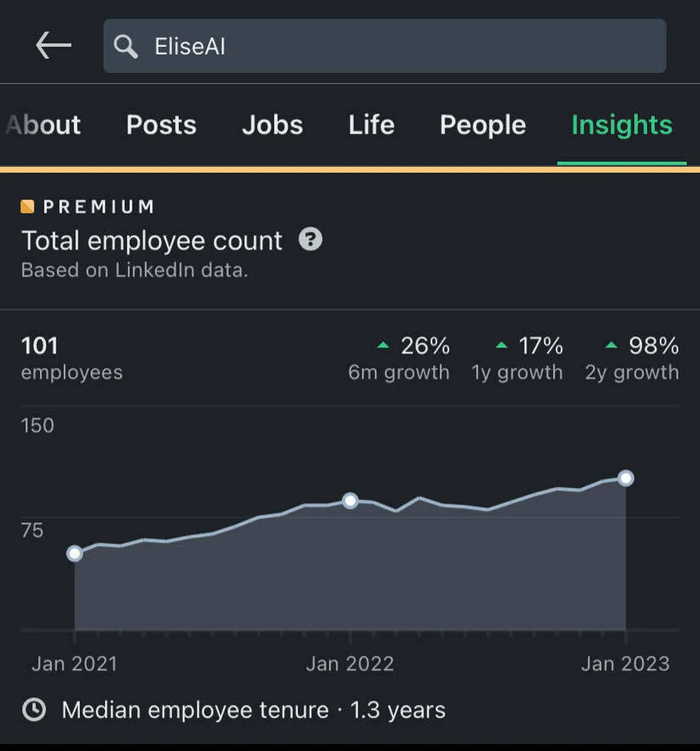Tap the green arrow beside 26% growth
700x751 pixels.
(383, 345)
